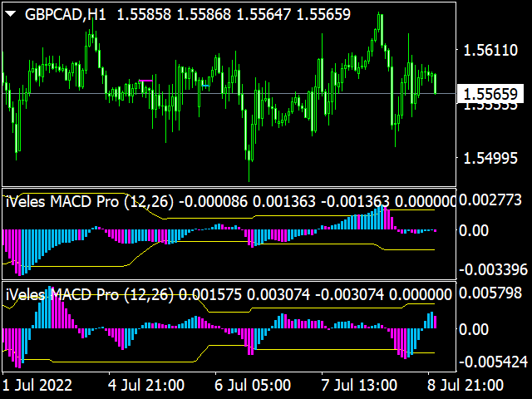Select the small cyan marker on the price chart
This screenshot has height=399, width=532.
[205, 86]
